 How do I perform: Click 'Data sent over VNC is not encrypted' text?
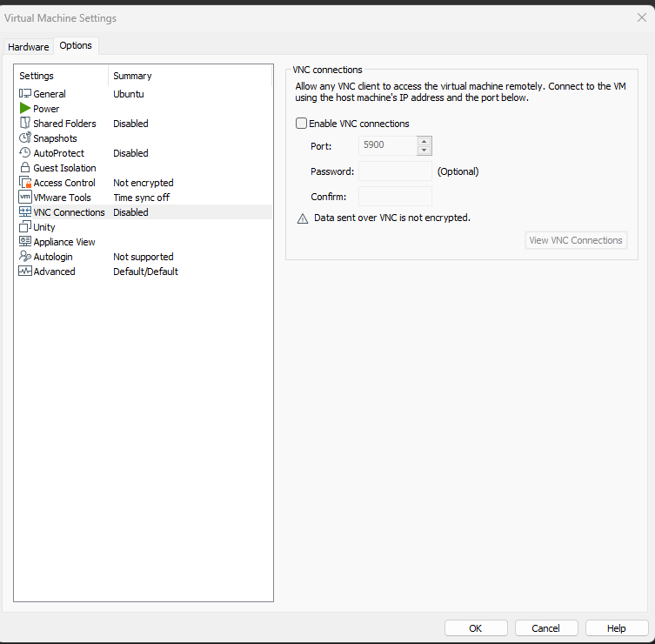tap(392, 218)
